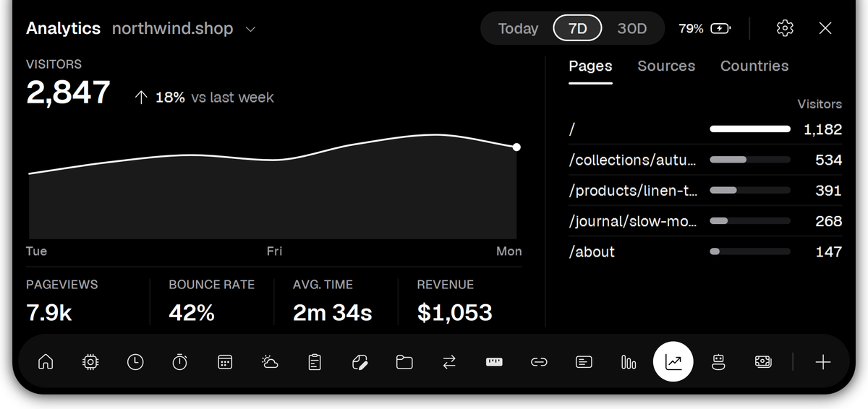Select the 30D time range
The image size is (868, 409).
pyautogui.click(x=632, y=29)
